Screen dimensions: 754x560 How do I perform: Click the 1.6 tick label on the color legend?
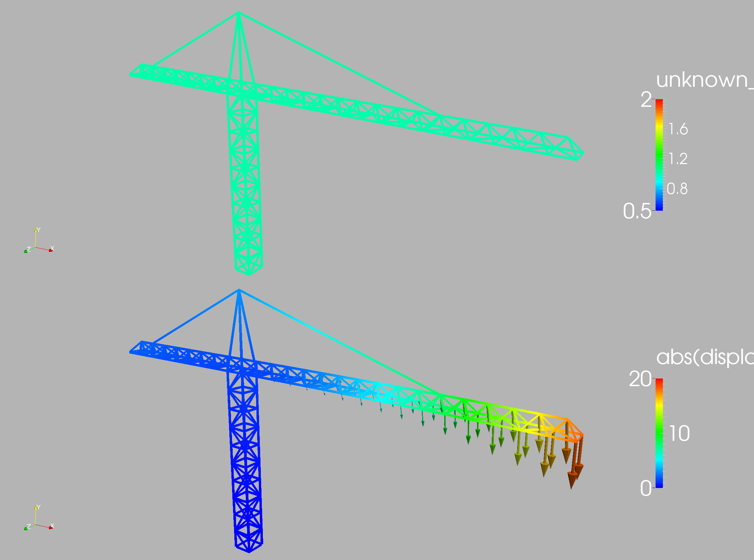pyautogui.click(x=678, y=129)
